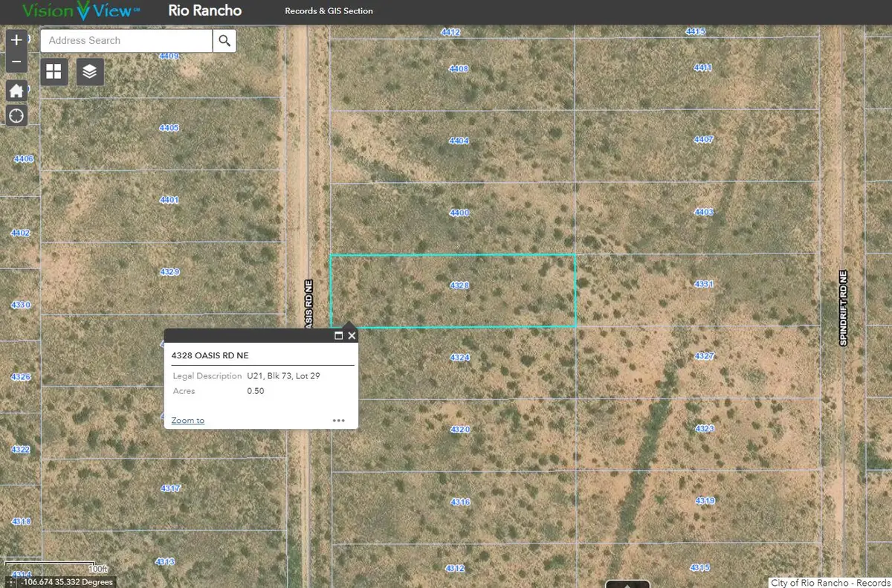Return to default extent with the home icon
Image resolution: width=892 pixels, height=588 pixels.
tap(16, 90)
